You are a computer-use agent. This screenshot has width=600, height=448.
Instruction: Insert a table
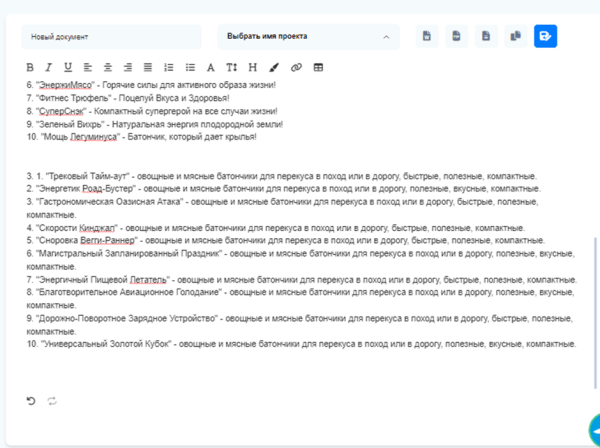[x=318, y=68]
